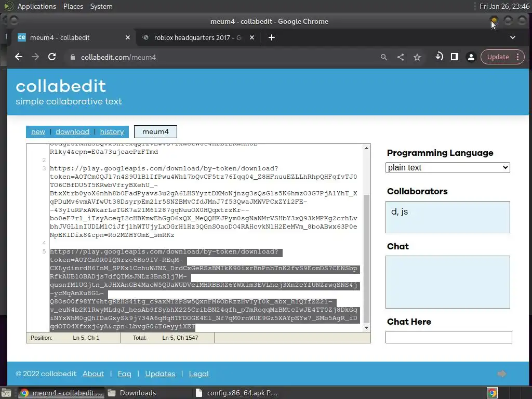Click the show desktop taskbar icon

point(6,393)
